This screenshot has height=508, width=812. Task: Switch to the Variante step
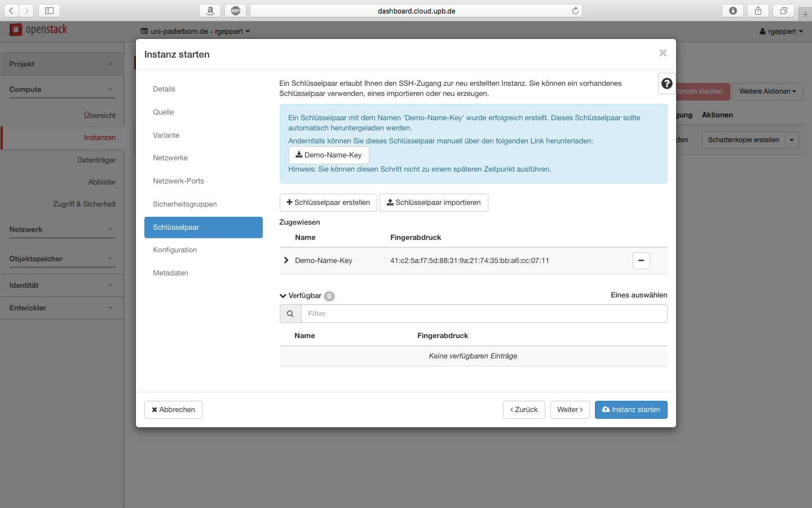[x=204, y=135]
